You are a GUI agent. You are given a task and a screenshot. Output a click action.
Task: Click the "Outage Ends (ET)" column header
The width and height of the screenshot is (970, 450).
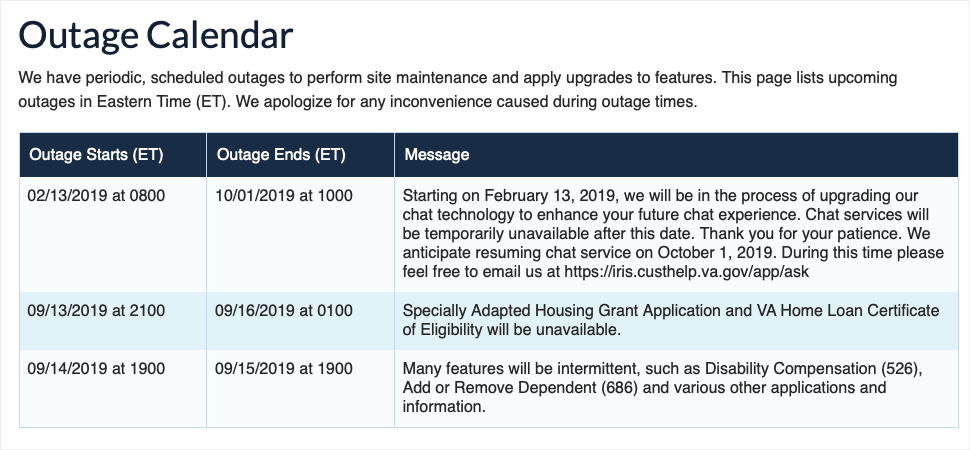(280, 155)
